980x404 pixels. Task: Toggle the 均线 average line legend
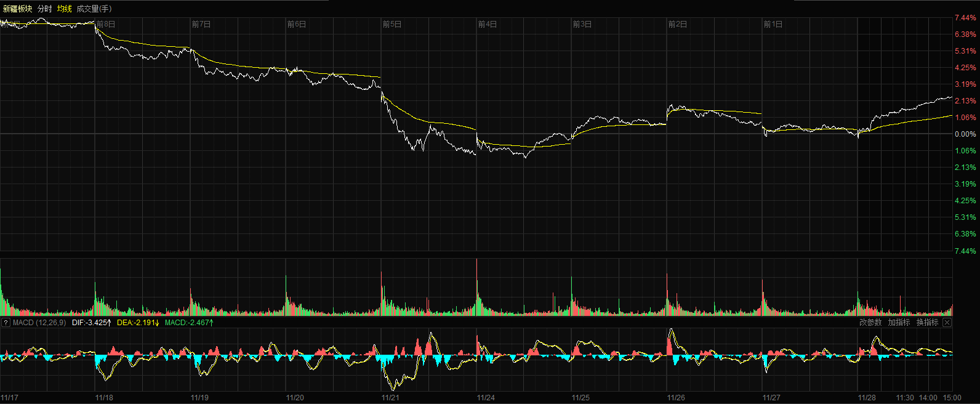pyautogui.click(x=65, y=9)
